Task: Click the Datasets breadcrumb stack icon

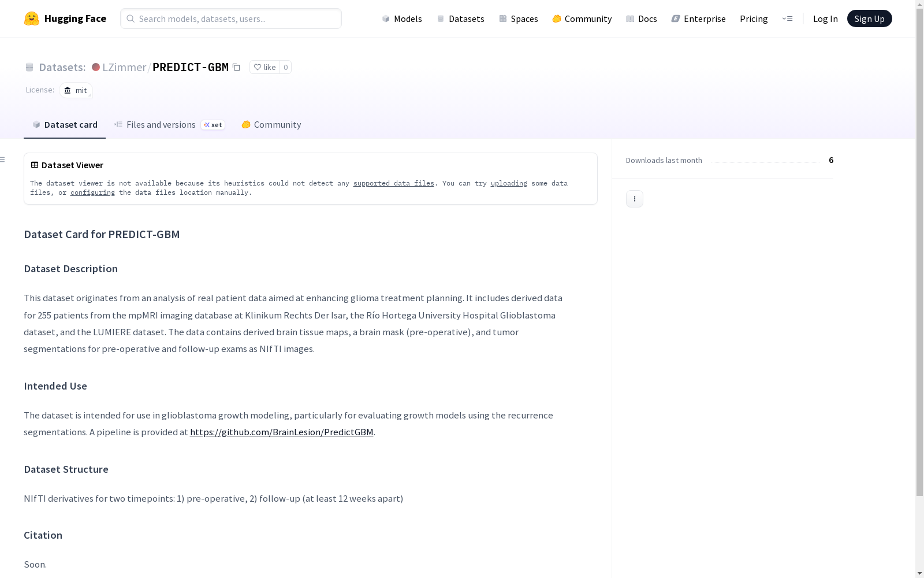Action: tap(29, 67)
